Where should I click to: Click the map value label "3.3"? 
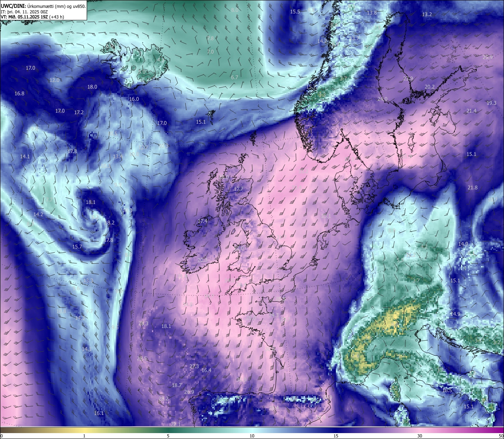tap(322, 95)
